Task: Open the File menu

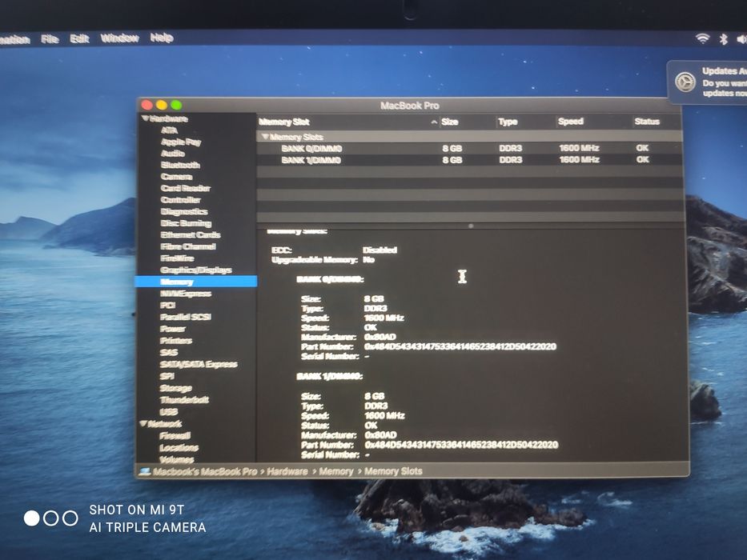Action: tap(50, 38)
